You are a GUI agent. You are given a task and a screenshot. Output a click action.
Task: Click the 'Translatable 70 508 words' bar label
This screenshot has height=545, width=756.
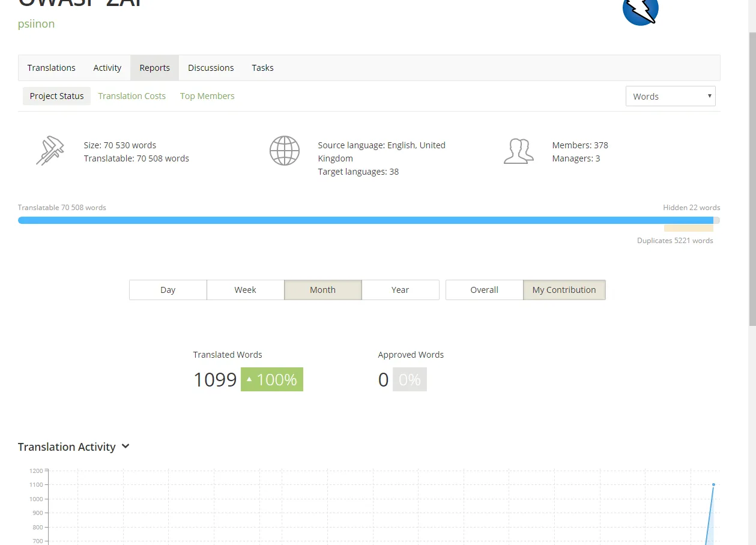62,208
